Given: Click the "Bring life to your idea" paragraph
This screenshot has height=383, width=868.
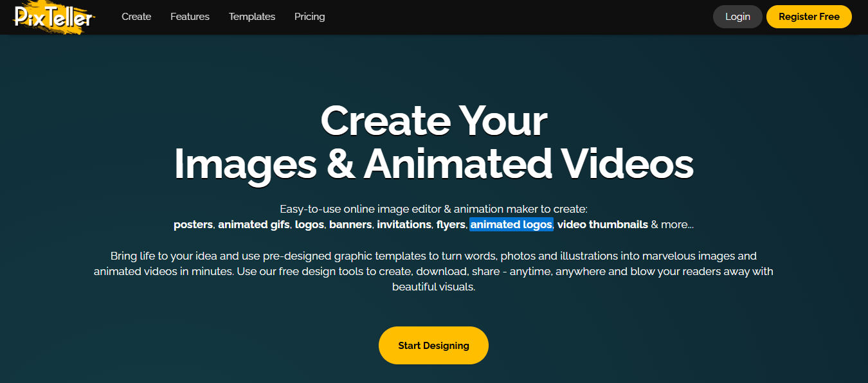Looking at the screenshot, I should 433,271.
